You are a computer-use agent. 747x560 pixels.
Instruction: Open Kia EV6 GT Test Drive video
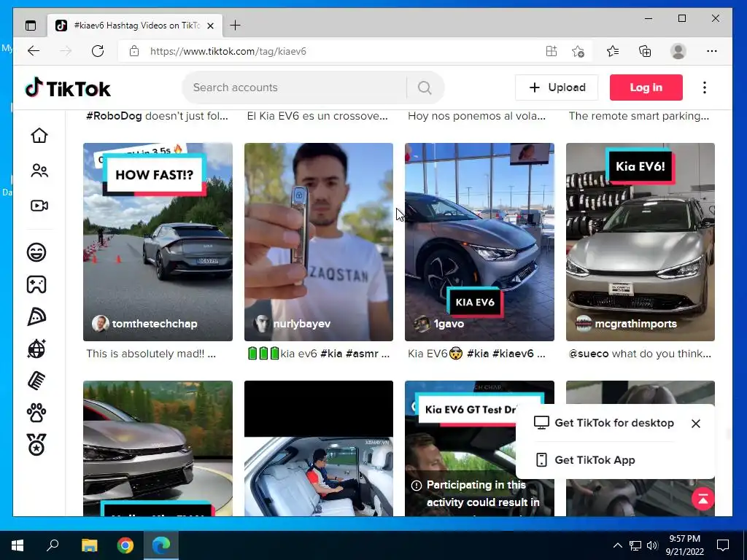460,448
